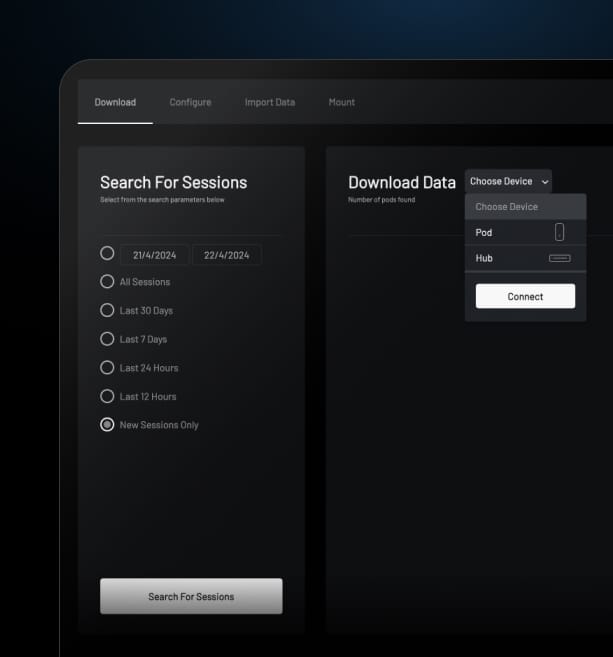
Task: Click the Search For Sessions button
Action: pos(191,596)
